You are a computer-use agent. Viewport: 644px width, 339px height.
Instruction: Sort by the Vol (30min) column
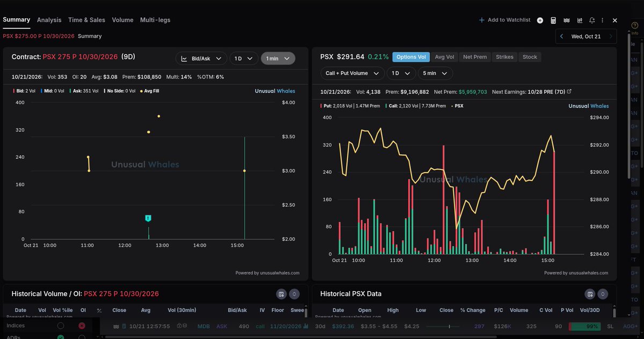tap(182, 310)
